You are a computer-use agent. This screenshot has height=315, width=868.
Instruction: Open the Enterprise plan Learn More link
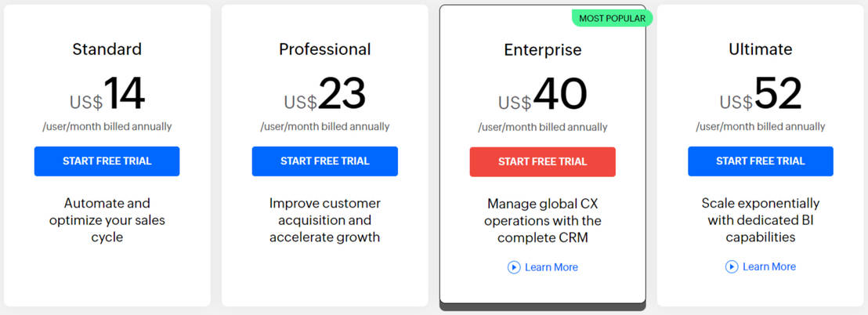(551, 267)
